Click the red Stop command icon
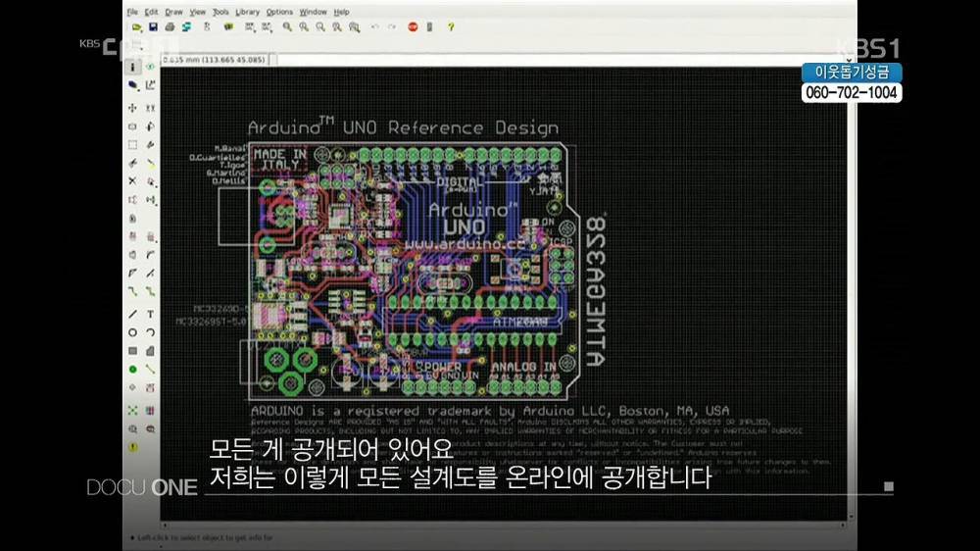The height and width of the screenshot is (551, 980). 413,26
